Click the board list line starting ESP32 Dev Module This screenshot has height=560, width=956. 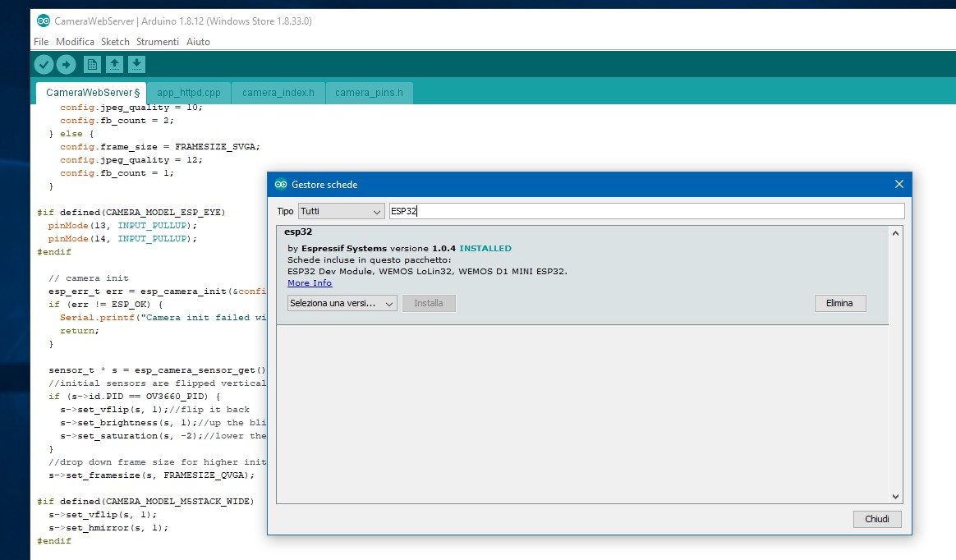click(427, 271)
